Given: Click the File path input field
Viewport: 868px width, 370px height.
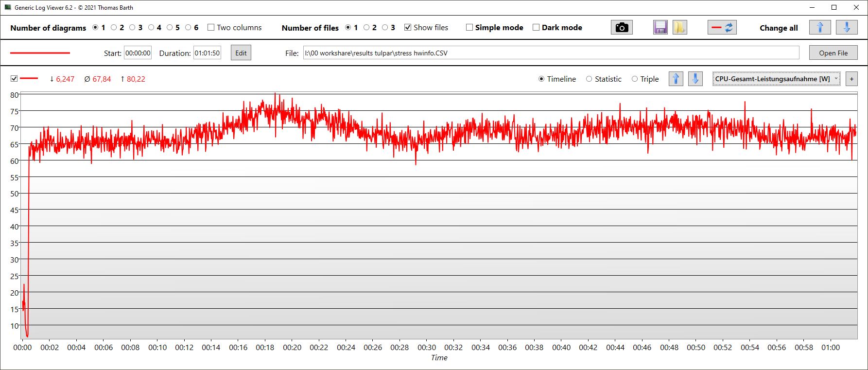Looking at the screenshot, I should point(551,53).
